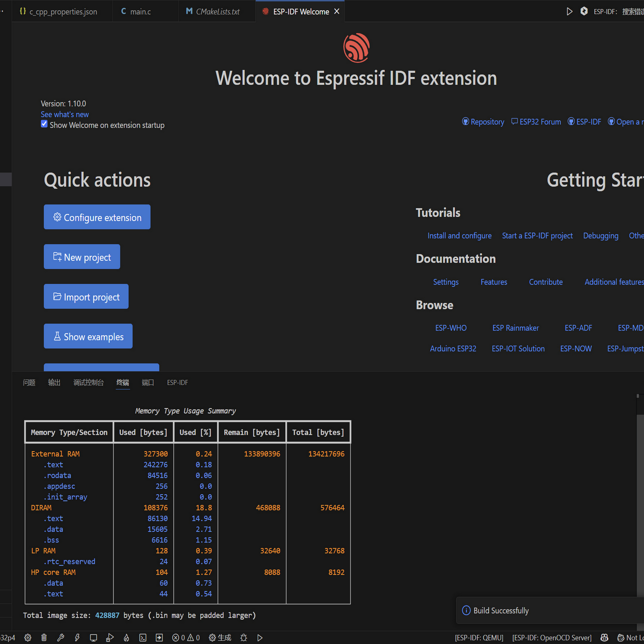Image resolution: width=644 pixels, height=644 pixels.
Task: Click the Configure extension button
Action: 97,217
